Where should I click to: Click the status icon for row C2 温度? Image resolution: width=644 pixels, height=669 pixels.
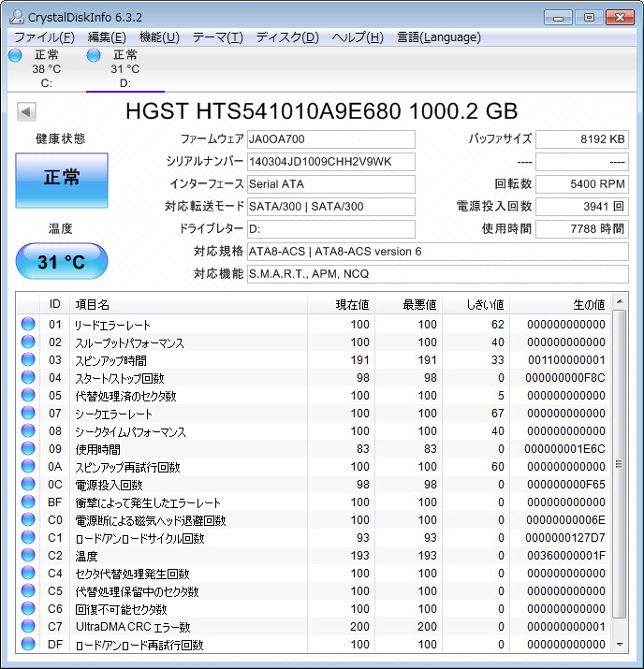(x=28, y=556)
